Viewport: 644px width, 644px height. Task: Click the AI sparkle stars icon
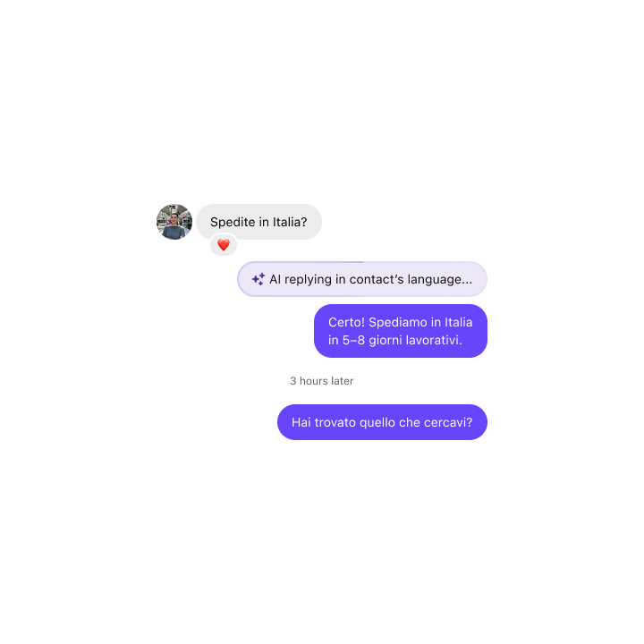tap(258, 279)
